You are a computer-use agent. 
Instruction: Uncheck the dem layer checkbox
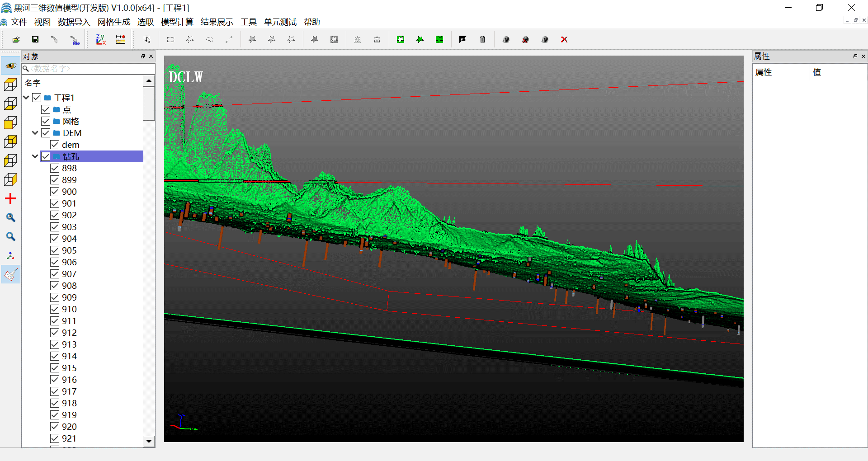click(x=55, y=145)
